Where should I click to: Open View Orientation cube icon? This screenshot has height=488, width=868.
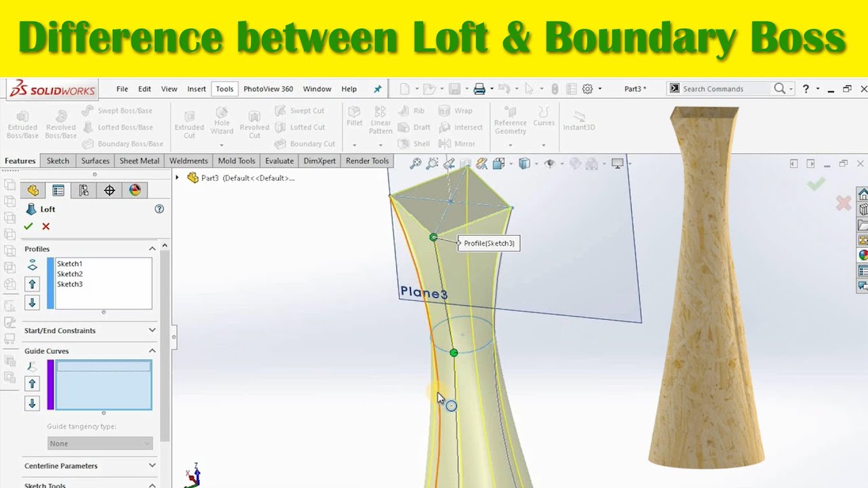[498, 163]
